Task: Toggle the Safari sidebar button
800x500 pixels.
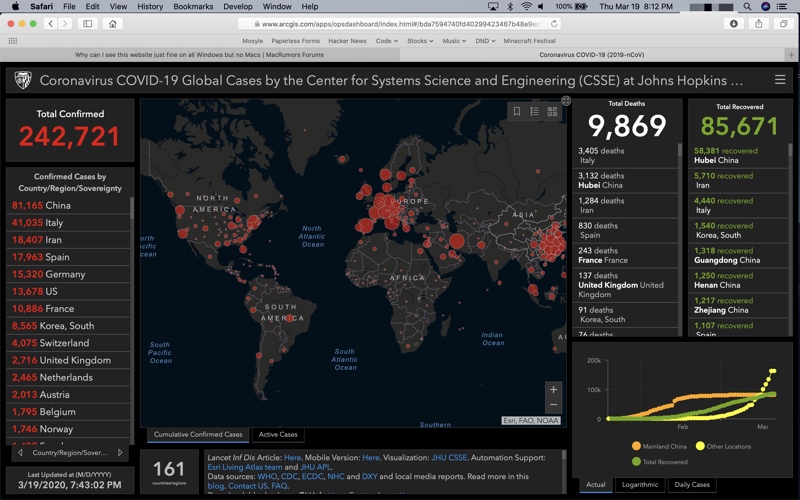Action: 88,23
